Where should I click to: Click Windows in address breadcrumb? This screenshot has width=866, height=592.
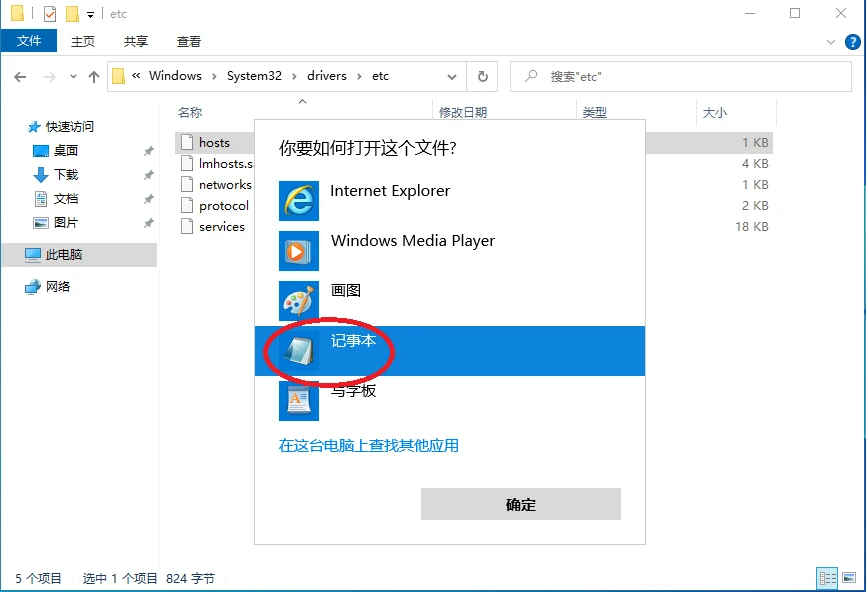pos(175,76)
